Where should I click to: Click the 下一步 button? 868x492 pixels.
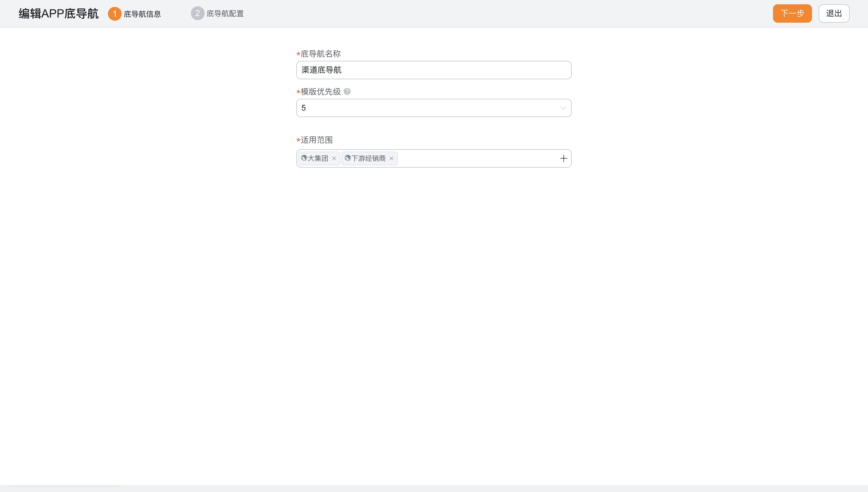(x=792, y=13)
